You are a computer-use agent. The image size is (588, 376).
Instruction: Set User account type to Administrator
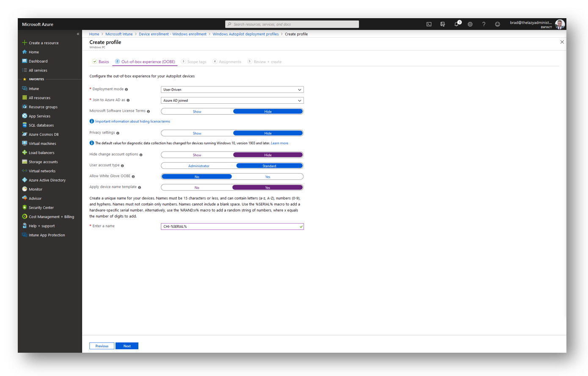[x=199, y=166]
